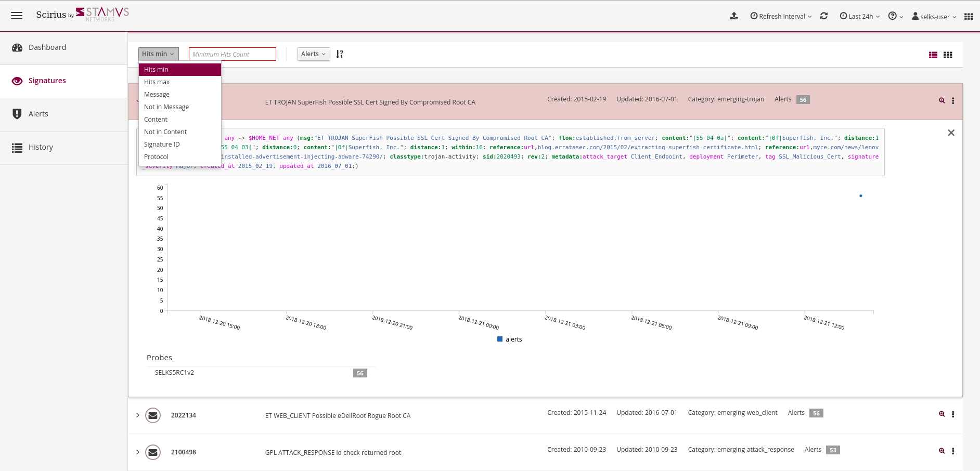
Task: Open the help question mark menu
Action: click(896, 16)
